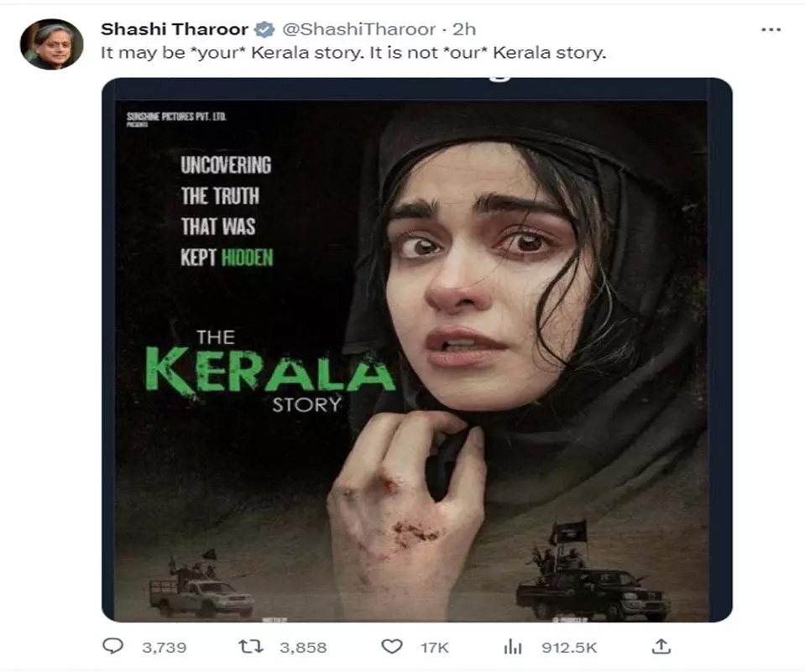This screenshot has width=805, height=672.
Task: Open the attached movie poster image
Action: [417, 350]
